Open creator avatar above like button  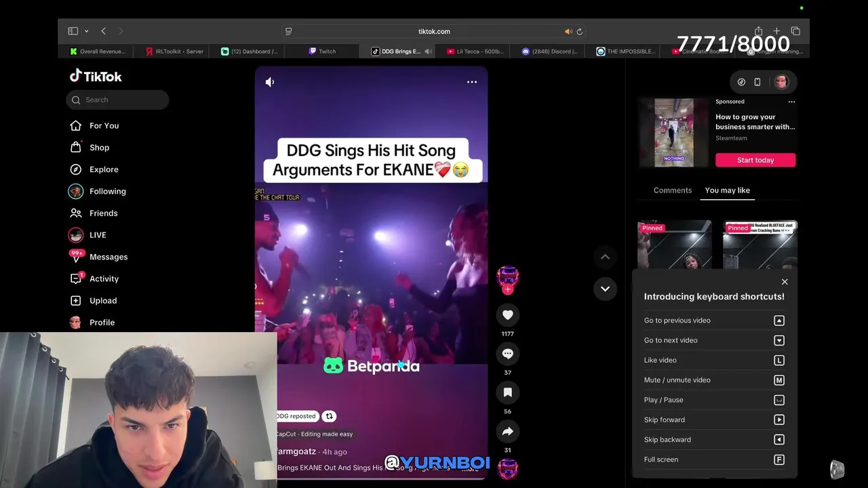(x=507, y=276)
